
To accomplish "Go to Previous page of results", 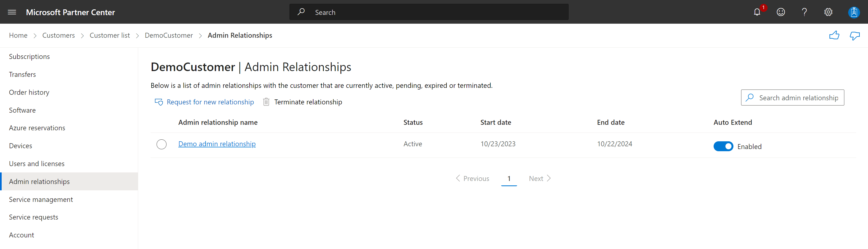I will coord(473,178).
